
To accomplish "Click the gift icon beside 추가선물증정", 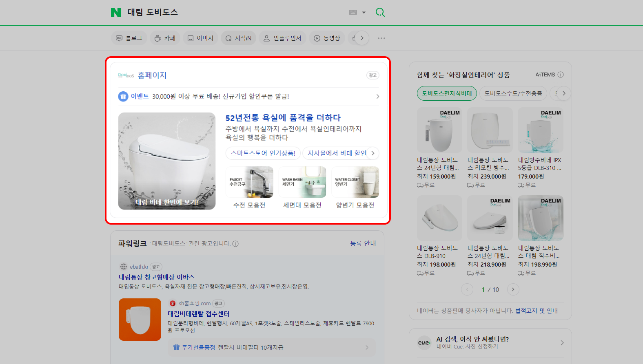I will [x=176, y=347].
